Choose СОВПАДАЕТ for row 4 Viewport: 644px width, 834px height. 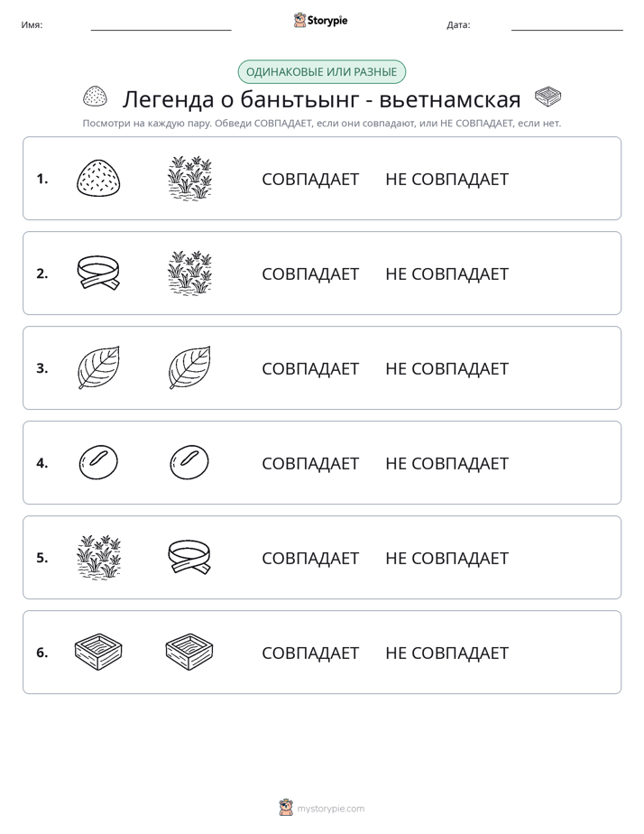[x=310, y=463]
